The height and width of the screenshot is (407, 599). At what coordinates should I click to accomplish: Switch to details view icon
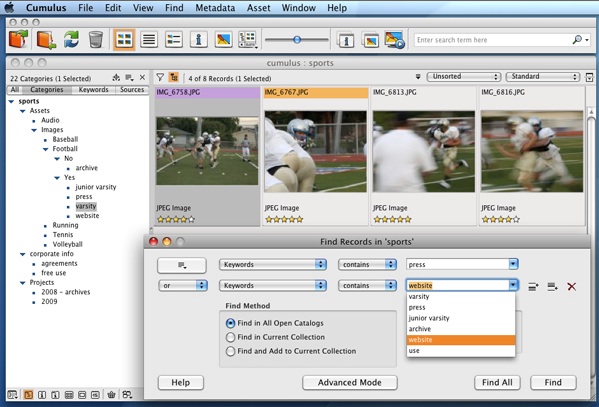point(174,39)
